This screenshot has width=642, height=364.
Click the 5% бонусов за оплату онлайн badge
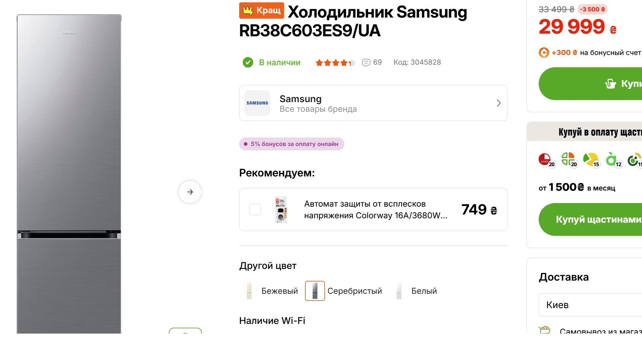point(292,144)
